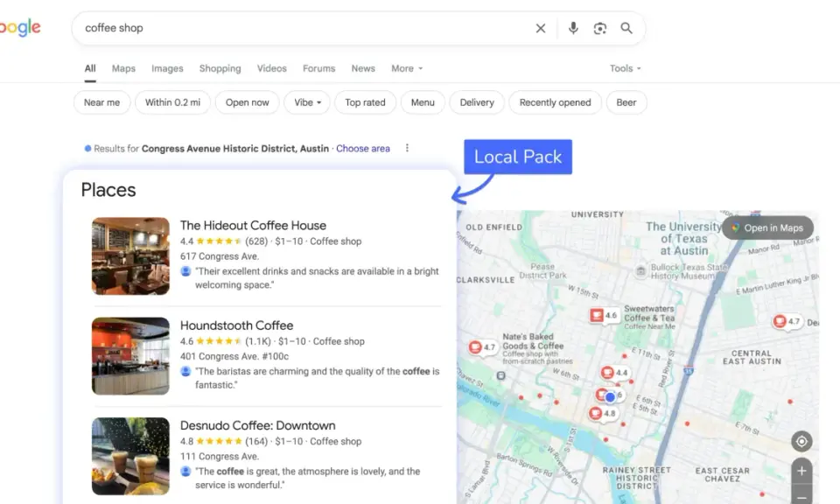840x504 pixels.
Task: Toggle the Top rated filter
Action: tap(365, 102)
